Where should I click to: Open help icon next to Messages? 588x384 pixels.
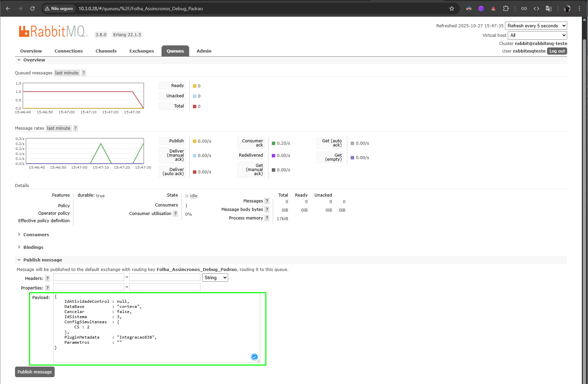click(x=267, y=201)
